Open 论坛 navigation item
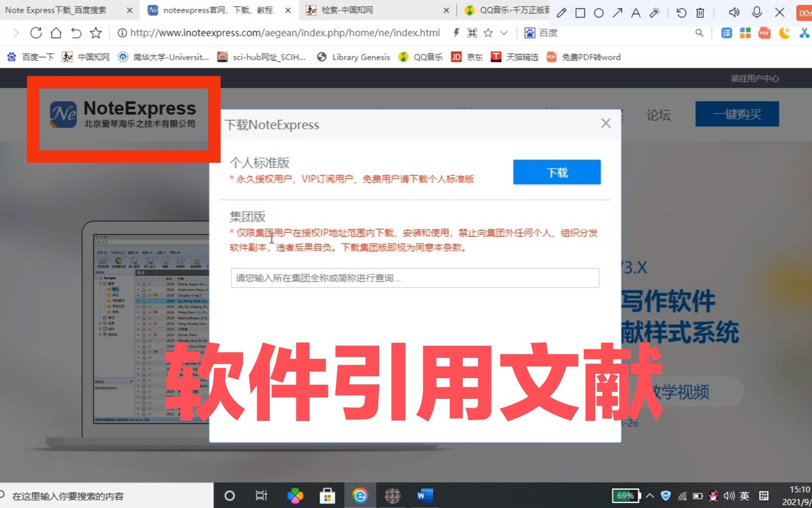The width and height of the screenshot is (812, 508). (x=658, y=115)
